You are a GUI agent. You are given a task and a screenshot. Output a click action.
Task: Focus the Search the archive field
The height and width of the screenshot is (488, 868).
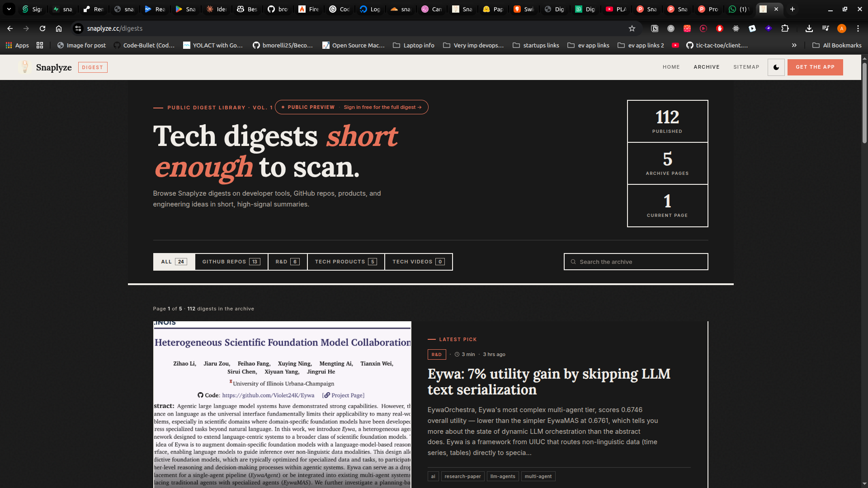click(x=636, y=262)
